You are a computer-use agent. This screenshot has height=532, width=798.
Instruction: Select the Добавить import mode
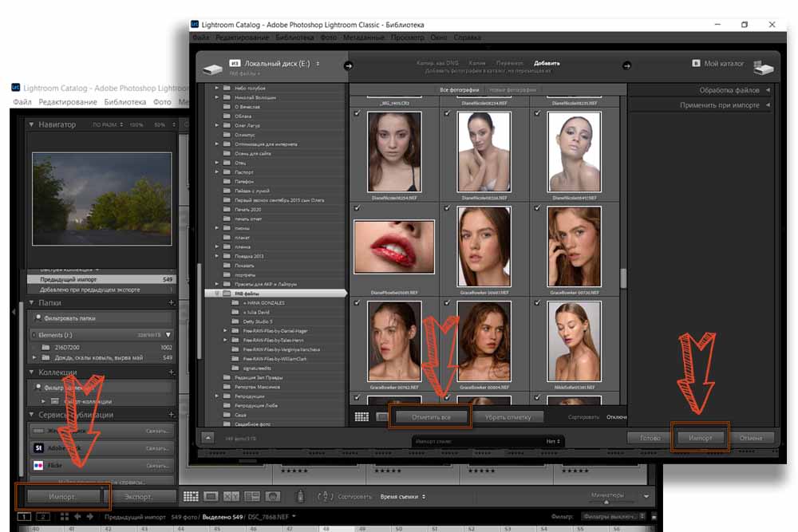tap(547, 63)
